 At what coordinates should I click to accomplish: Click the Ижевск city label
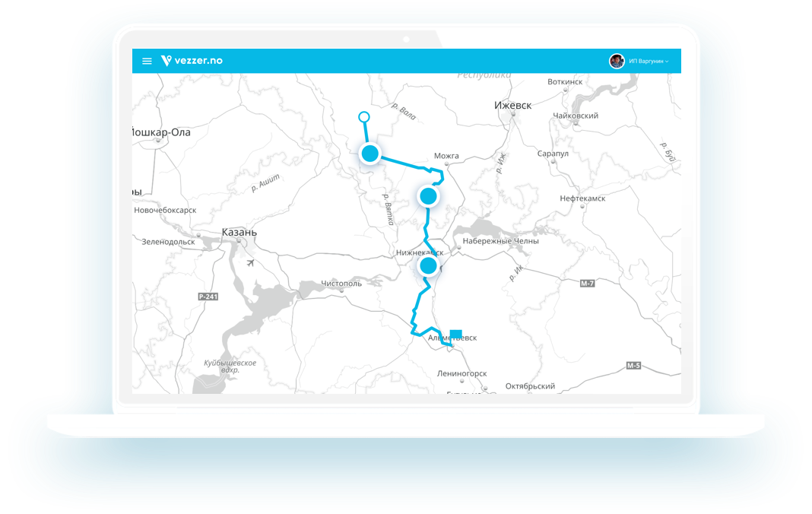(512, 105)
